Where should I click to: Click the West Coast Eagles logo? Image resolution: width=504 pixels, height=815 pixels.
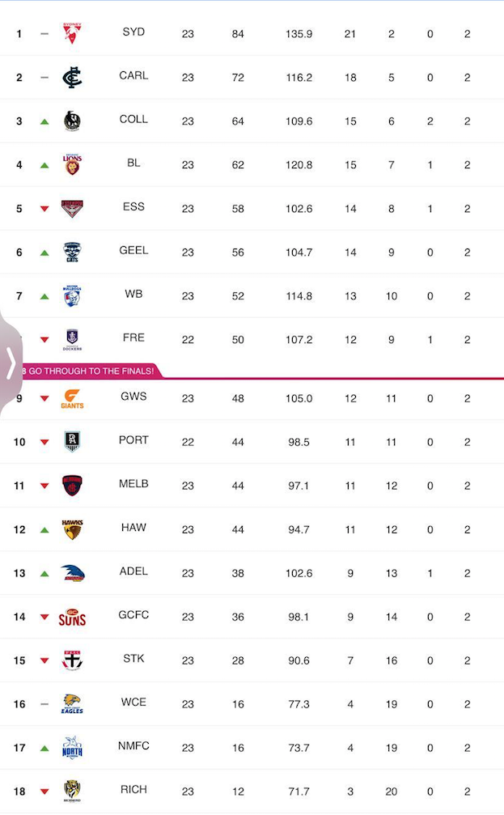(x=71, y=703)
